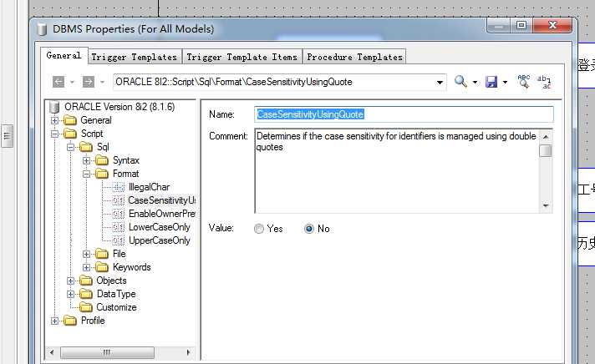Screen dimensions: 595x364
Task: Expand the Syntax folder
Action: pyautogui.click(x=87, y=160)
